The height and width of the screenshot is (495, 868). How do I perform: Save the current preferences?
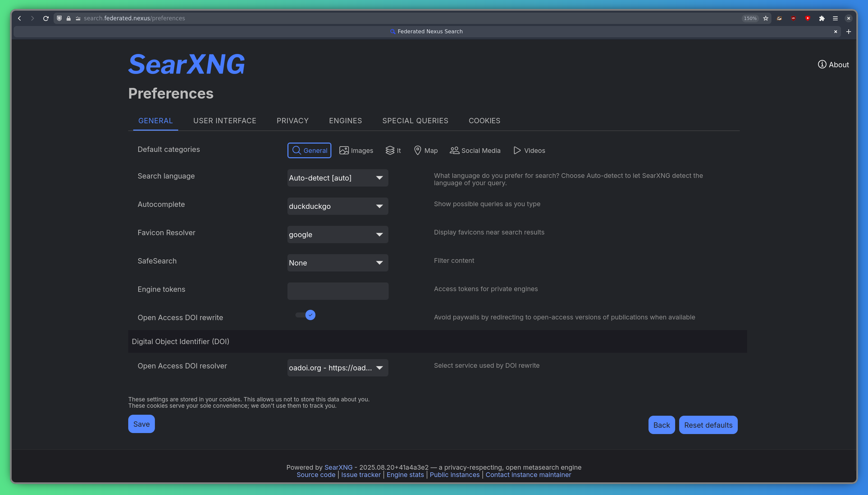tap(141, 424)
